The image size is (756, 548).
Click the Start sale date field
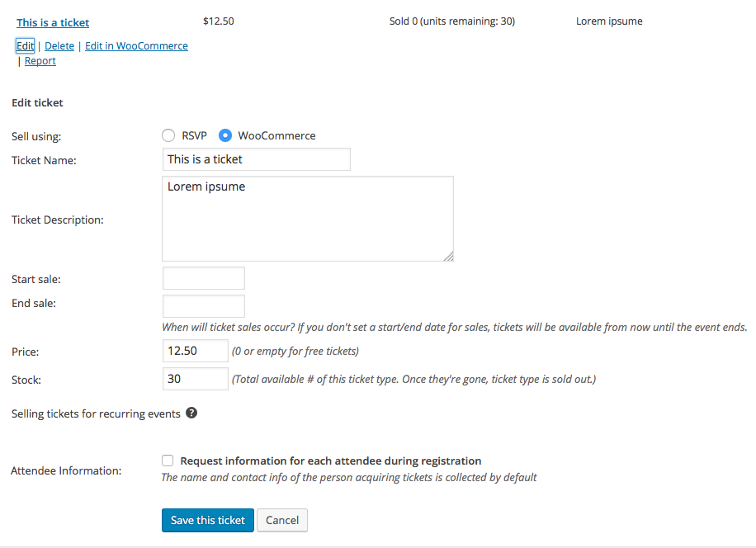click(204, 278)
